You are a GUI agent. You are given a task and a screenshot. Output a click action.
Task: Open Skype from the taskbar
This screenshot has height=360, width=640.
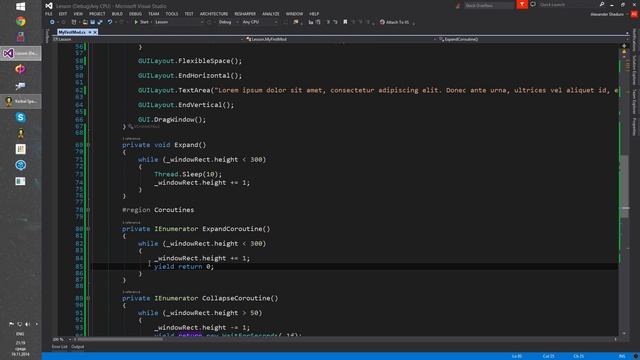click(20, 118)
